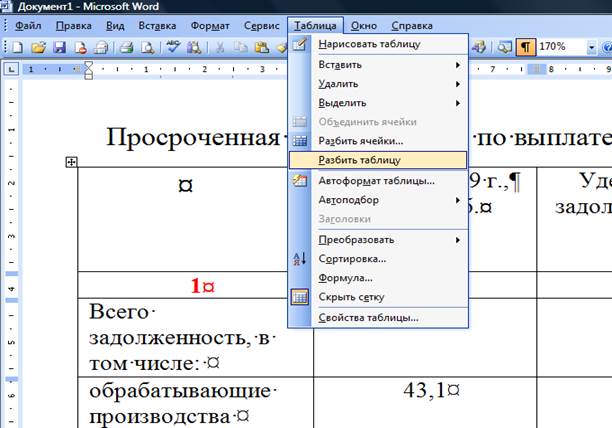This screenshot has height=428, width=612.
Task: Click the Print icon in toolbar
Action: pyautogui.click(x=127, y=47)
